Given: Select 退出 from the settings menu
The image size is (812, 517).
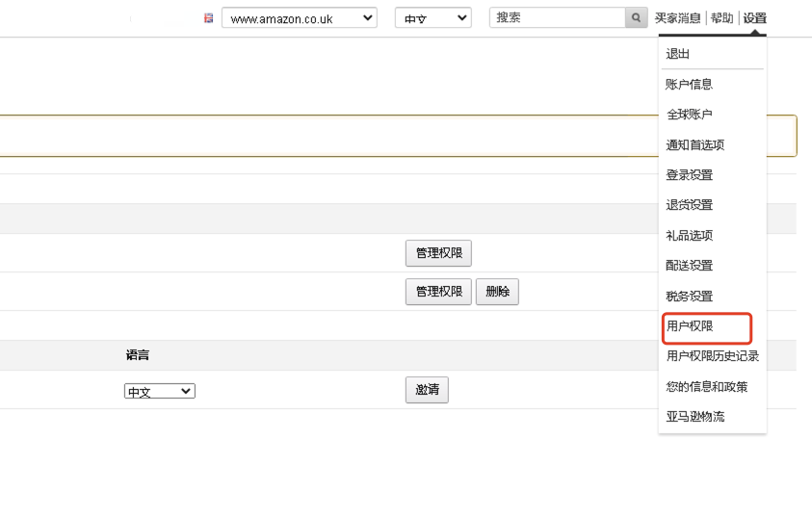Looking at the screenshot, I should (677, 54).
